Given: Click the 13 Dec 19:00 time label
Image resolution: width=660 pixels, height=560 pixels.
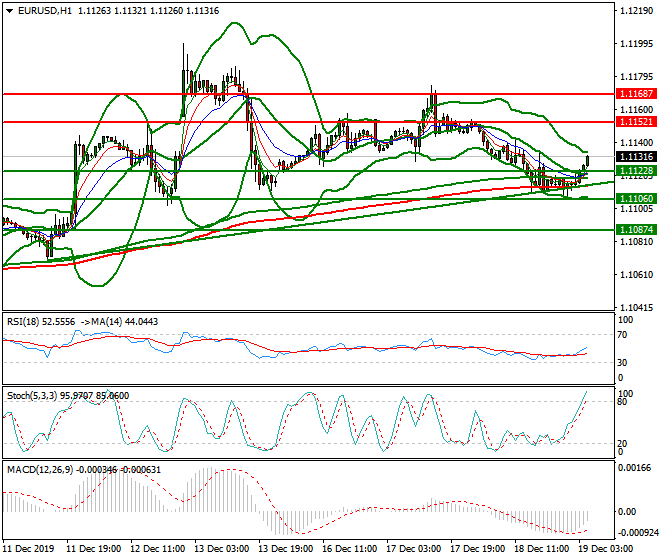Looking at the screenshot, I should [285, 549].
